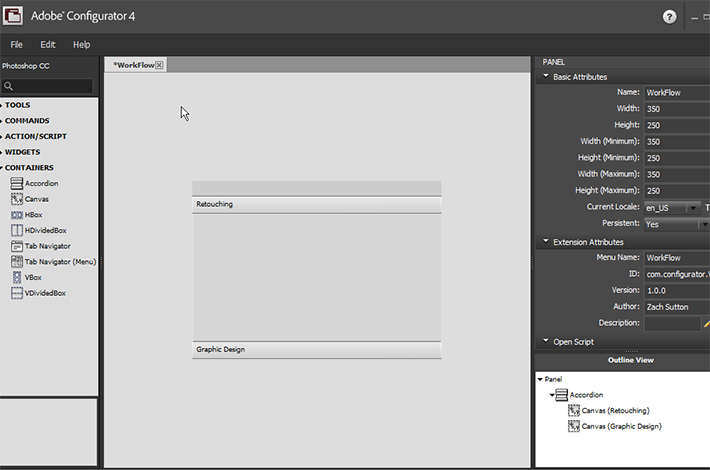Select the VDividedBox container icon
710x470 pixels.
[x=17, y=293]
